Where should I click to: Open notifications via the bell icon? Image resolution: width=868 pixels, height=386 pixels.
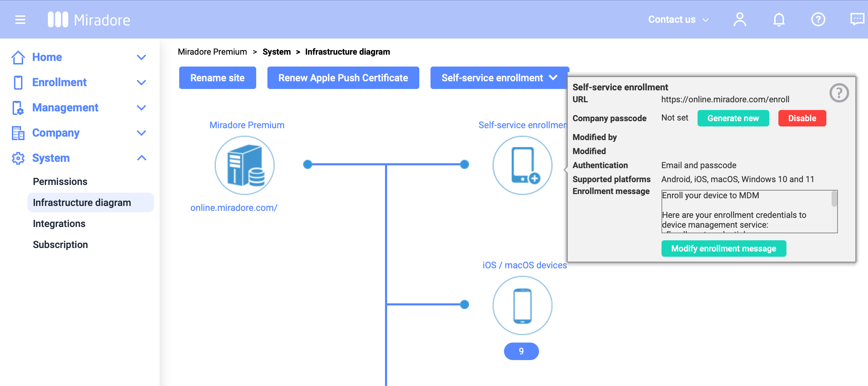(x=779, y=19)
